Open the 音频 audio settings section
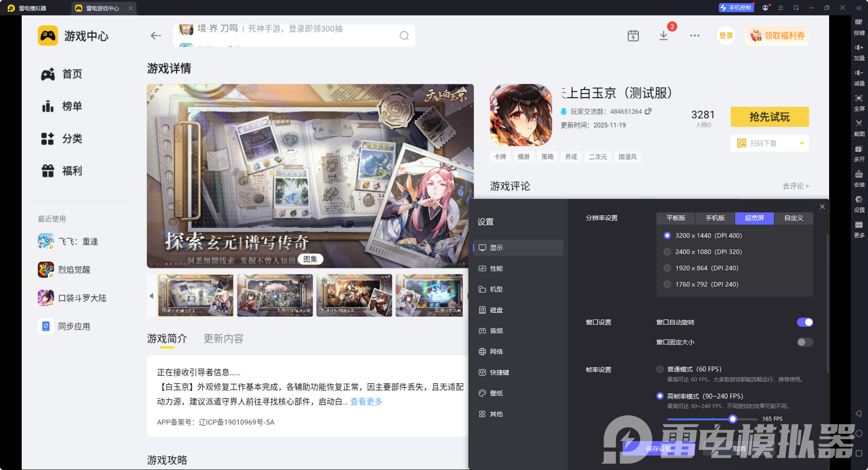Screen dimensions: 868x470 (496, 330)
